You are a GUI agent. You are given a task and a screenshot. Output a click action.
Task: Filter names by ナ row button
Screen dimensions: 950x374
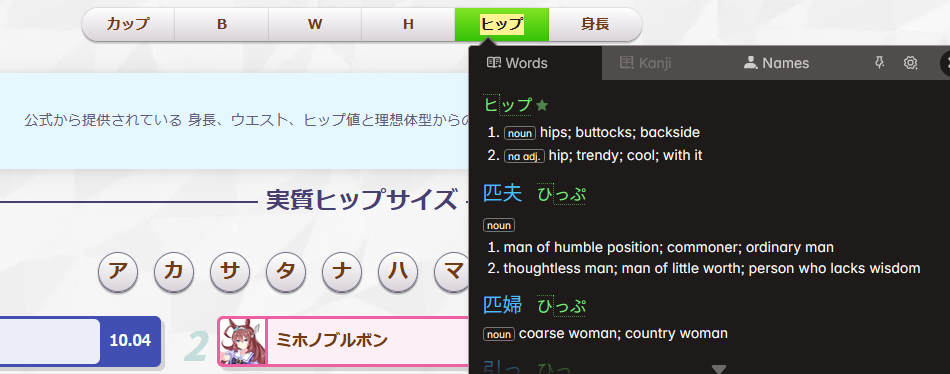pos(342,272)
